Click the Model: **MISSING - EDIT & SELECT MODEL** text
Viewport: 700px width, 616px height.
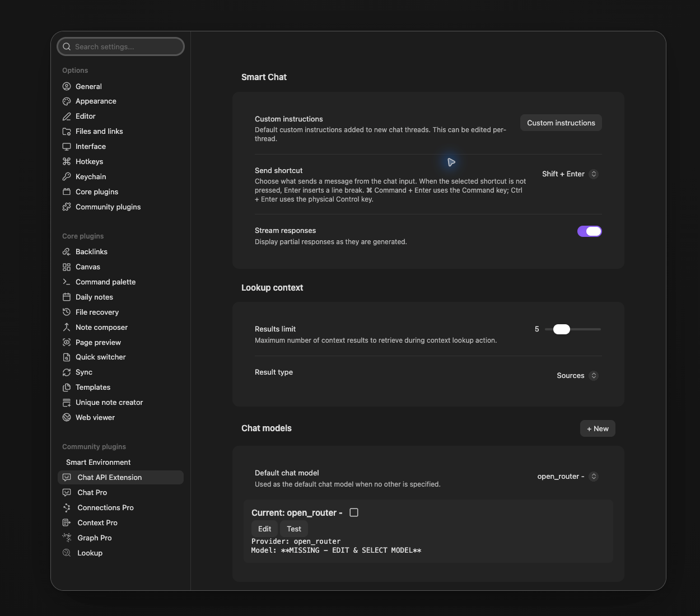tap(336, 550)
